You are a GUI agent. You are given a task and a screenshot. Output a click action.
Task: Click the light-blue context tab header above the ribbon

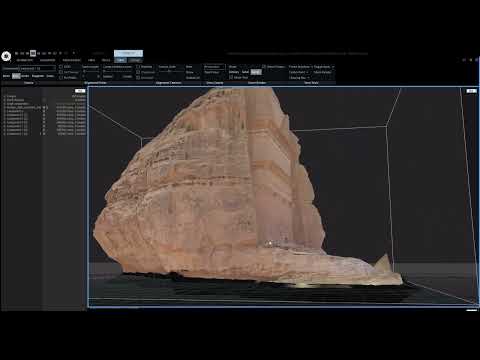click(128, 53)
